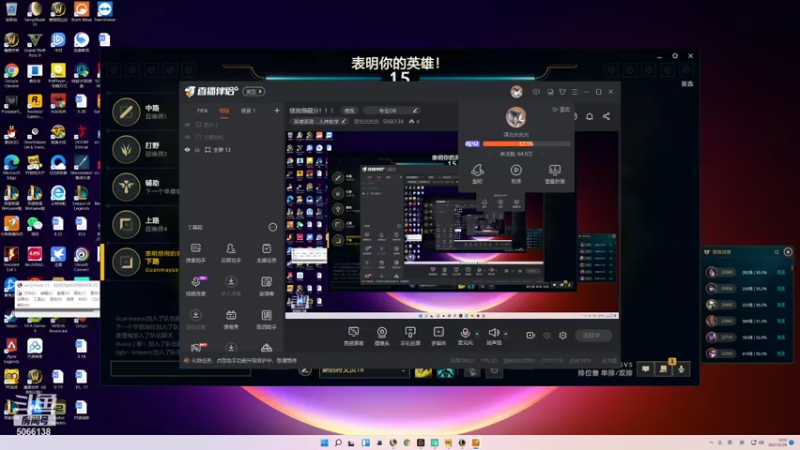The width and height of the screenshot is (800, 450).
Task: Open the greyed 多人连麦 download tool
Action: pos(231,286)
